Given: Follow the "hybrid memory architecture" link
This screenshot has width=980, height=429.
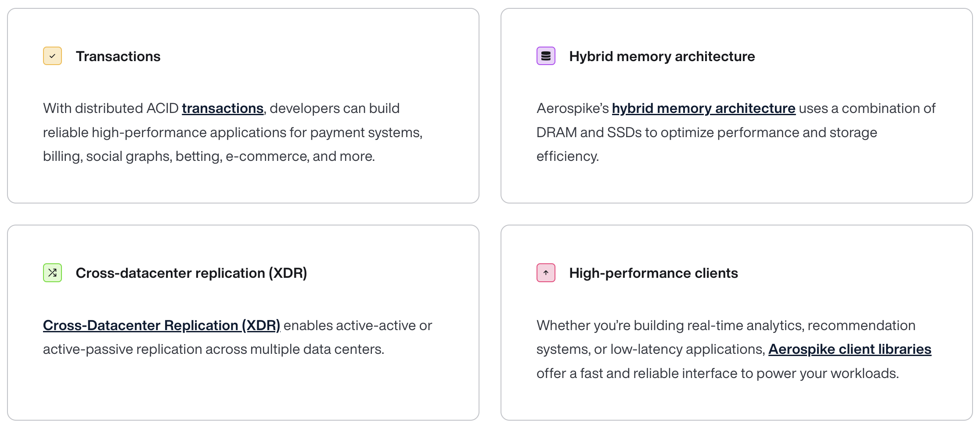Looking at the screenshot, I should pos(703,109).
